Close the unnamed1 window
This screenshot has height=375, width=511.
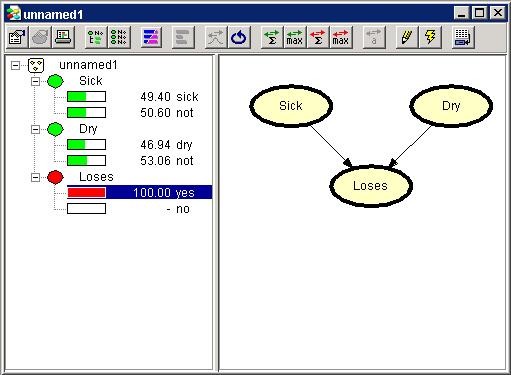(498, 13)
